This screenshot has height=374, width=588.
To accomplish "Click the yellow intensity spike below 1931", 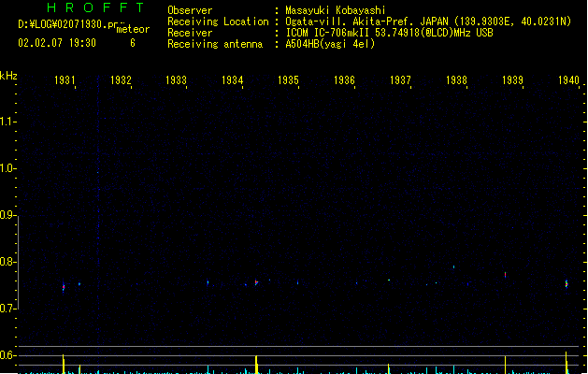I will click(x=64, y=364).
